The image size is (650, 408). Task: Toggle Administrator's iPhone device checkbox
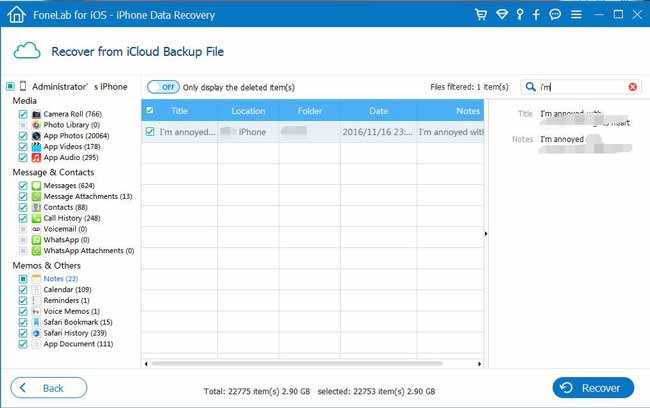click(x=10, y=86)
